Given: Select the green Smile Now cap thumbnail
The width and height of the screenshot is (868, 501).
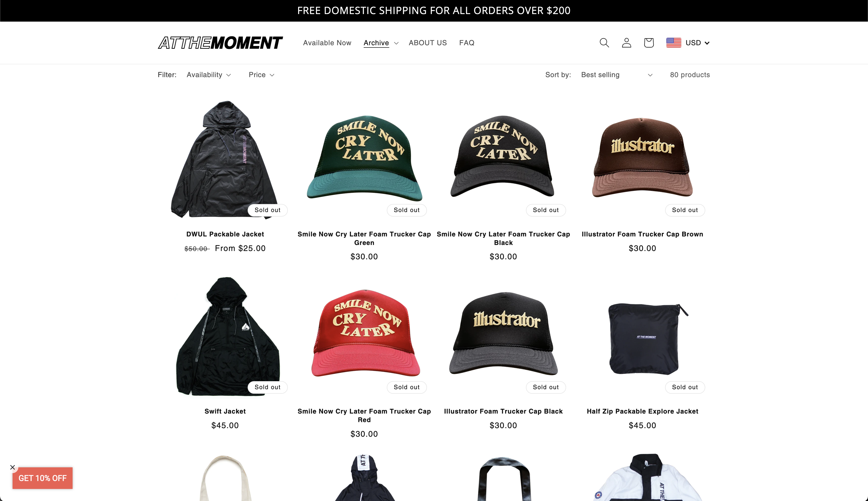Looking at the screenshot, I should pos(364,158).
